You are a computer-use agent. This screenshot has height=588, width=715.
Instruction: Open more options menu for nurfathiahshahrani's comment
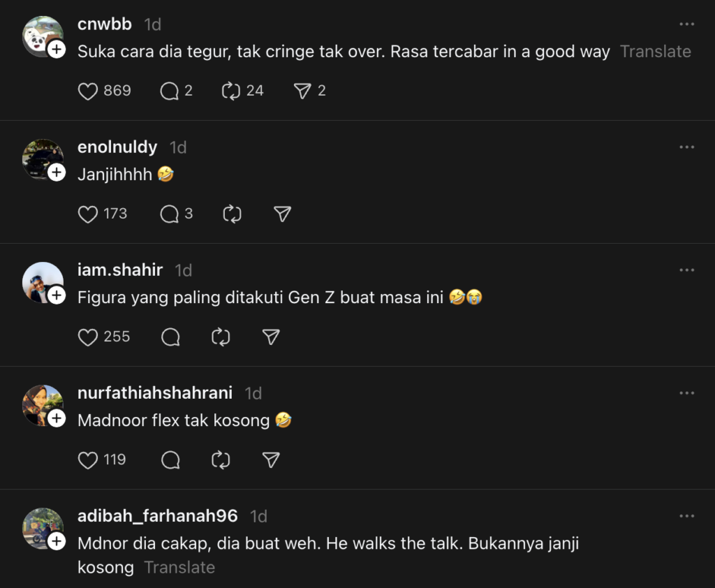tap(686, 393)
